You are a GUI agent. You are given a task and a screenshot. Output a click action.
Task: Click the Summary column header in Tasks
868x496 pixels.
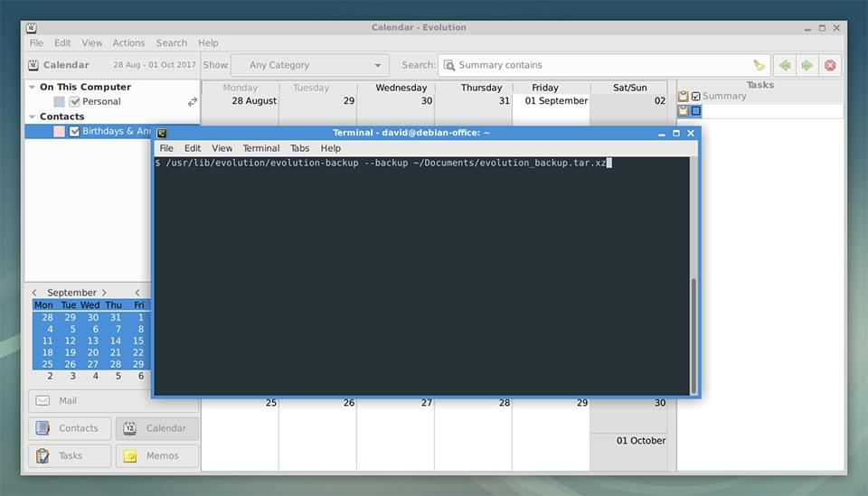[x=724, y=96]
